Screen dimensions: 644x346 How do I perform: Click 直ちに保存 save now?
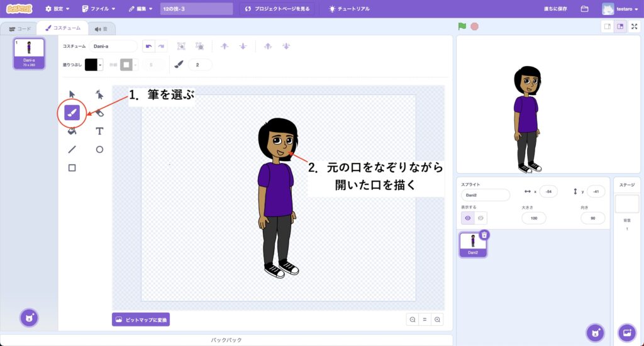pos(555,9)
